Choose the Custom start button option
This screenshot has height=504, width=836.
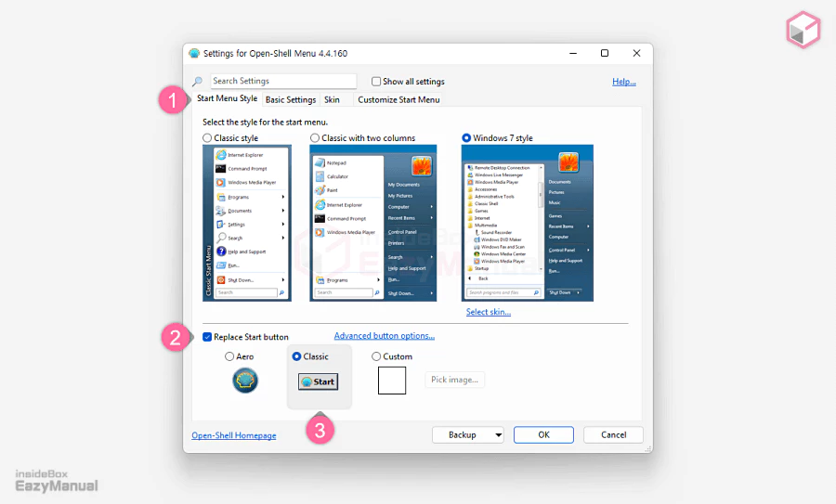point(376,356)
